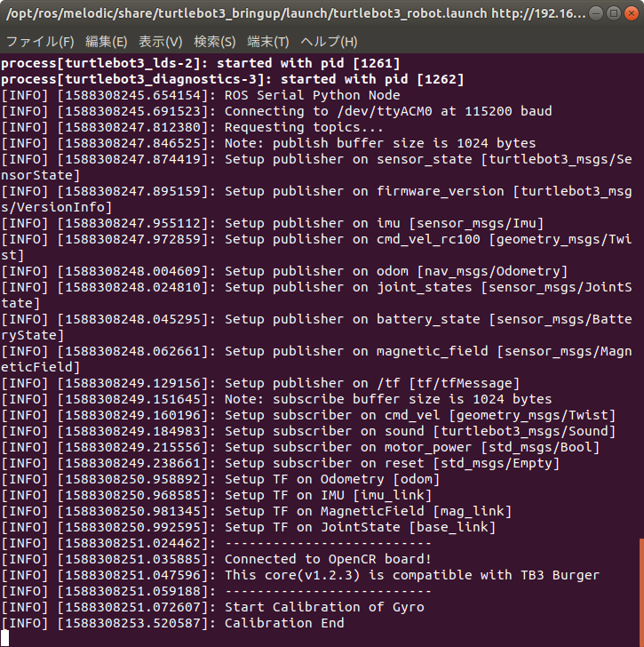Screen dimensions: 644x647
Task: Click 'Setup subscriber on sound' line
Action: [308, 431]
